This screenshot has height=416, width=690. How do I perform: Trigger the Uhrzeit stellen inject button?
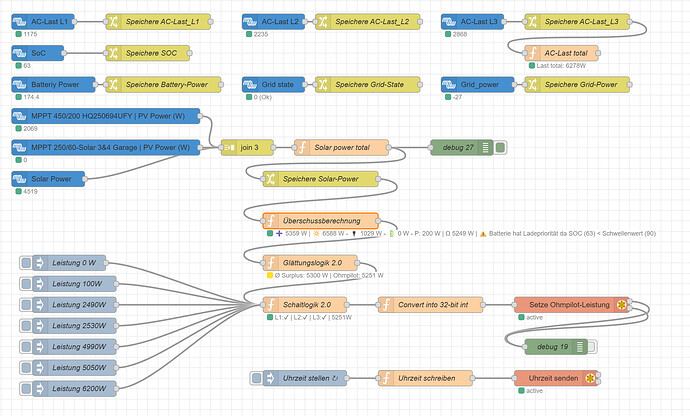pyautogui.click(x=257, y=378)
